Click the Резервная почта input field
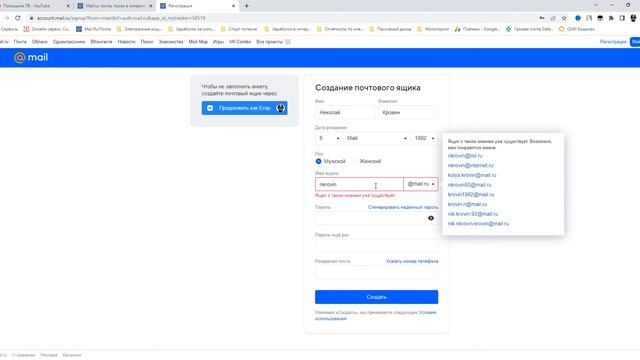 (x=376, y=272)
